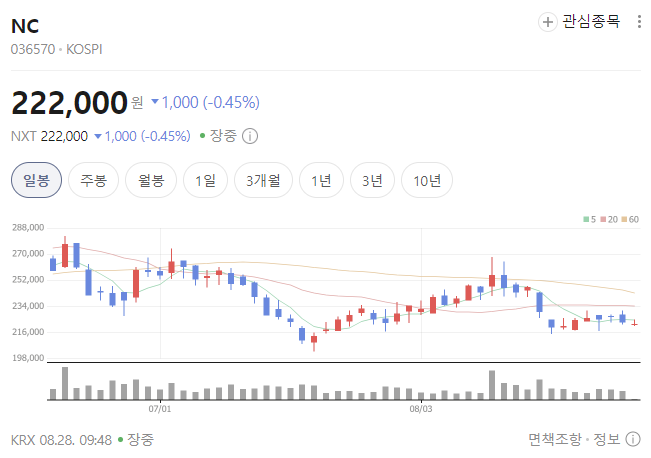The width and height of the screenshot is (651, 458).
Task: Click the 216,000 y-axis label
Action: pyautogui.click(x=28, y=332)
